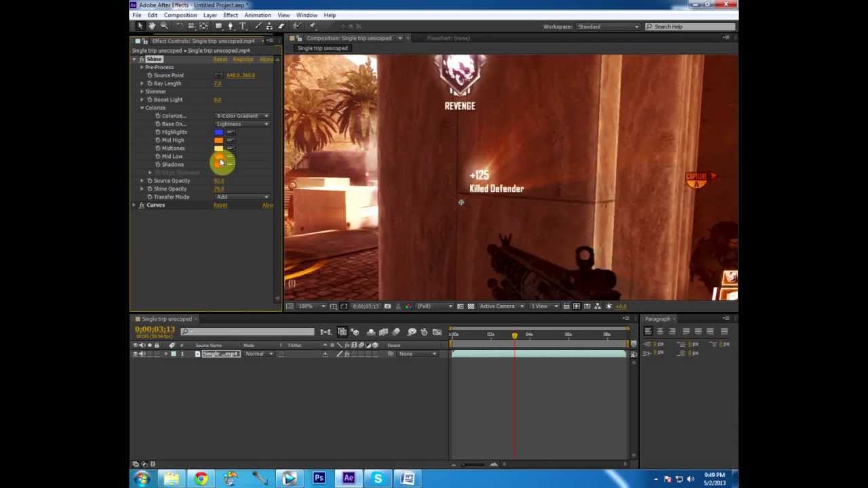
Task: Click Reset link for Curves effect
Action: coord(220,205)
